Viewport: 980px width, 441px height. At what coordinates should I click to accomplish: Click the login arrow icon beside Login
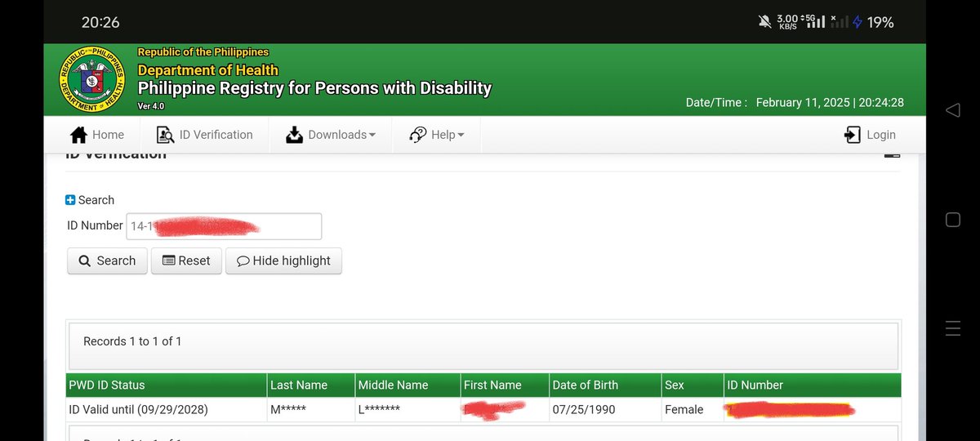click(x=853, y=135)
